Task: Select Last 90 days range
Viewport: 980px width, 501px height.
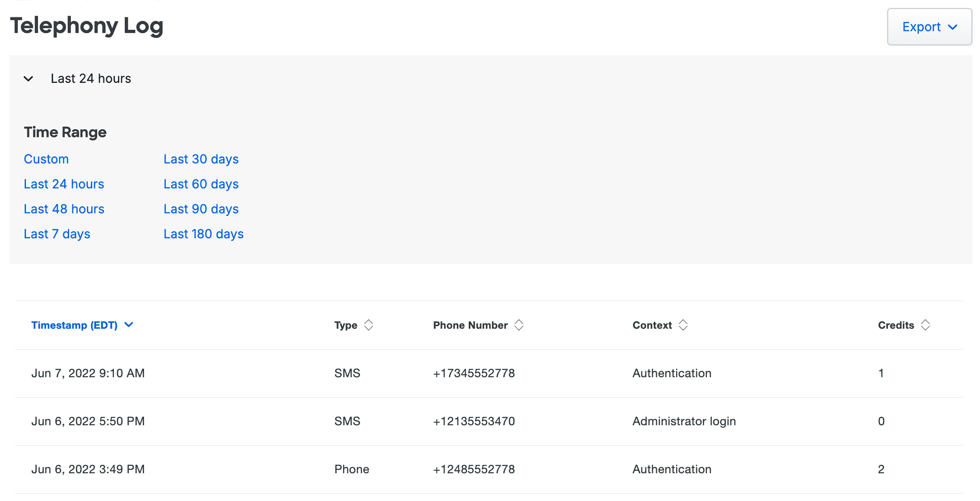Action: [201, 208]
